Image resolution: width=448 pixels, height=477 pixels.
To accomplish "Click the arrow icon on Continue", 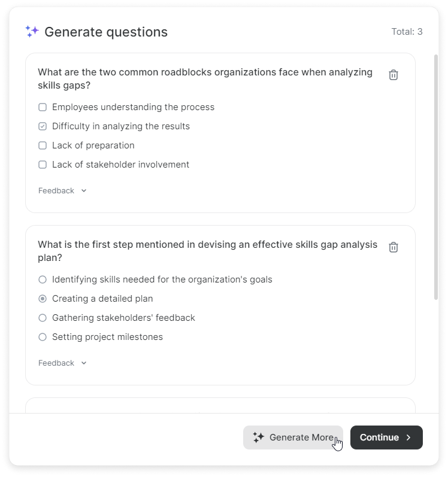I will pos(409,437).
